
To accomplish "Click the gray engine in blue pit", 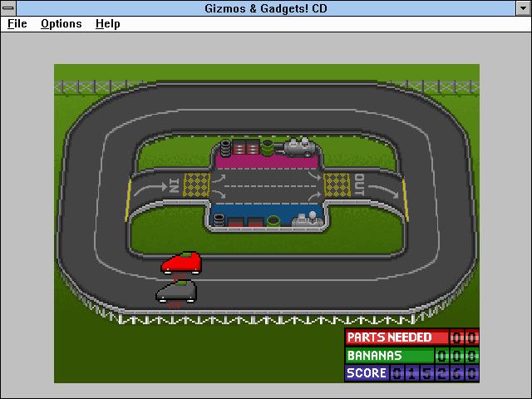I will click(308, 219).
